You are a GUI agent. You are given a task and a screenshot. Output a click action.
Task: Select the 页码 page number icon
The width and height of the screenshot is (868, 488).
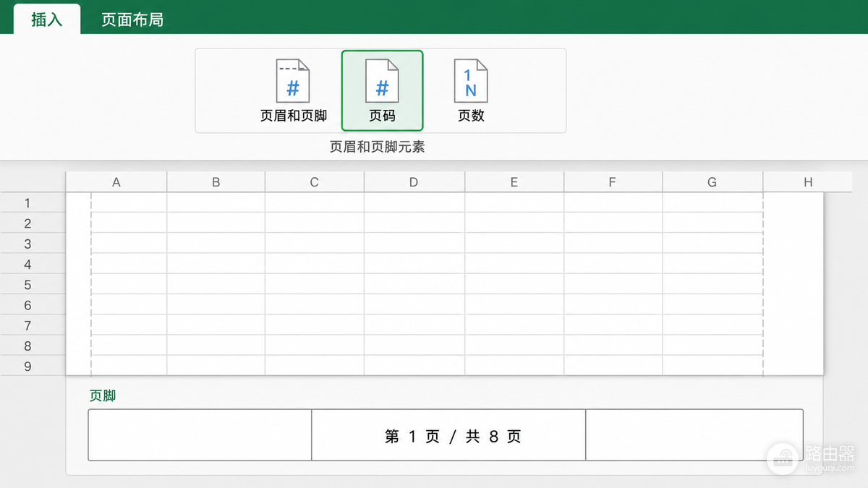382,90
